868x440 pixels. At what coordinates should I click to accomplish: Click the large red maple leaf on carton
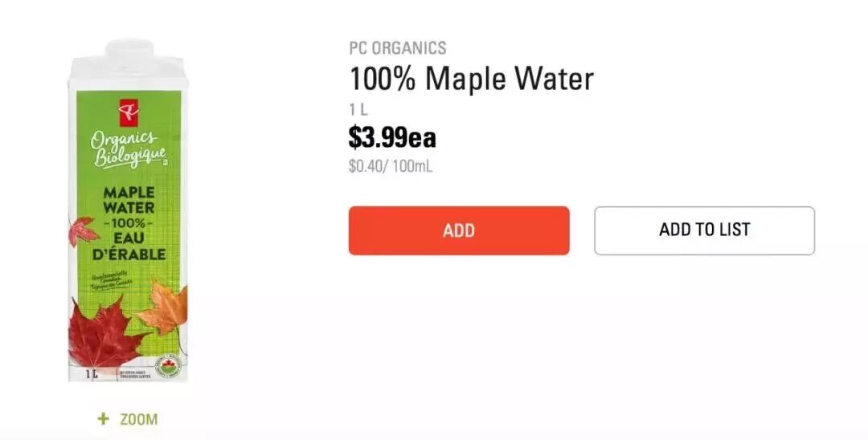103,333
